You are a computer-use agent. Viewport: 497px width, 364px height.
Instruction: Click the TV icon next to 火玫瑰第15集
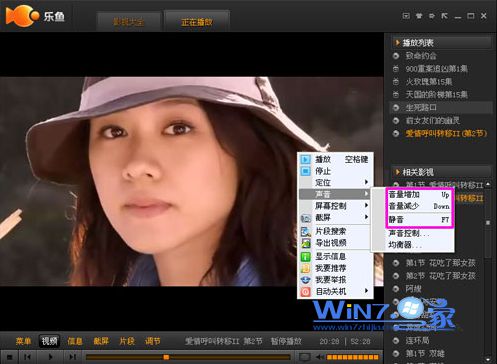tap(396, 82)
